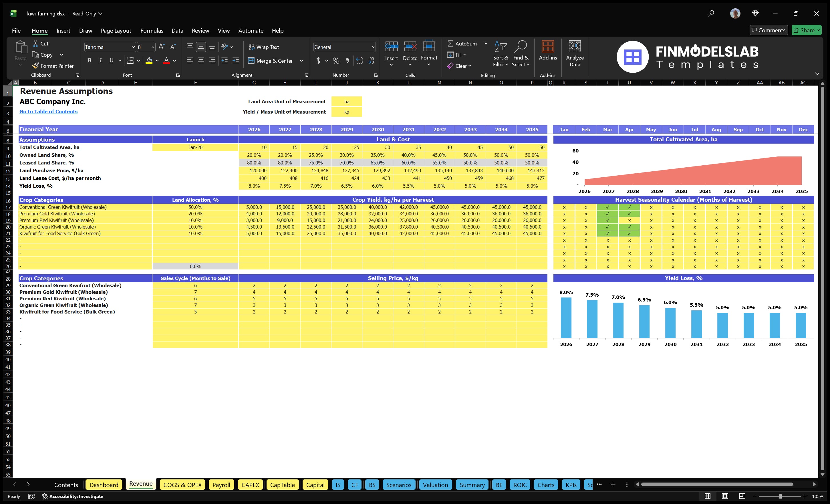Expand the Fill Color dropdown arrow
The height and width of the screenshot is (504, 830).
coord(157,61)
